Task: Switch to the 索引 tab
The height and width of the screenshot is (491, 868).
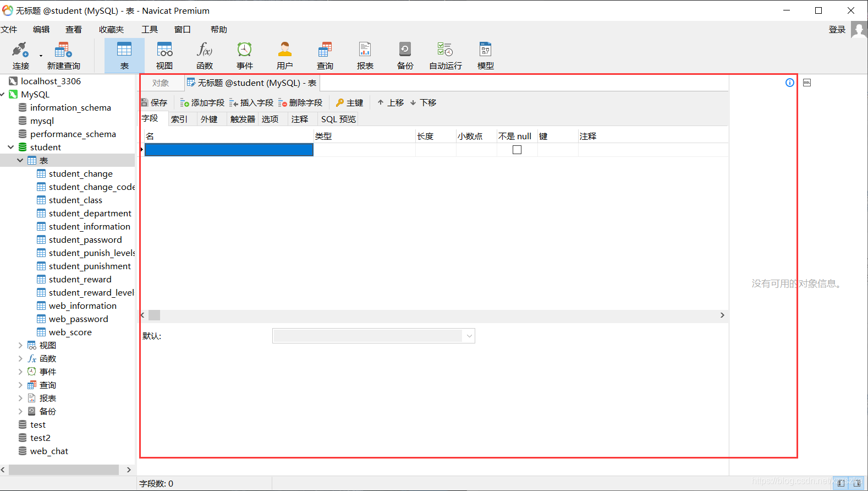Action: coord(179,119)
